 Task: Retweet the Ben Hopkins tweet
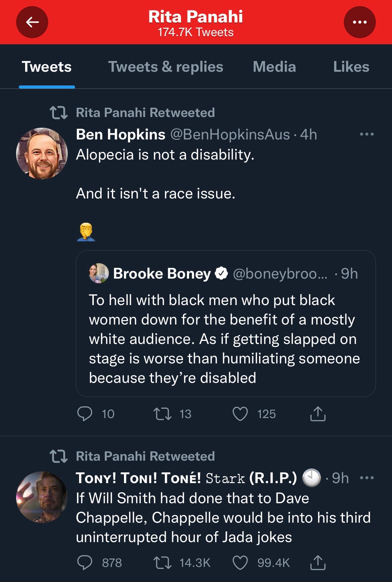(162, 414)
